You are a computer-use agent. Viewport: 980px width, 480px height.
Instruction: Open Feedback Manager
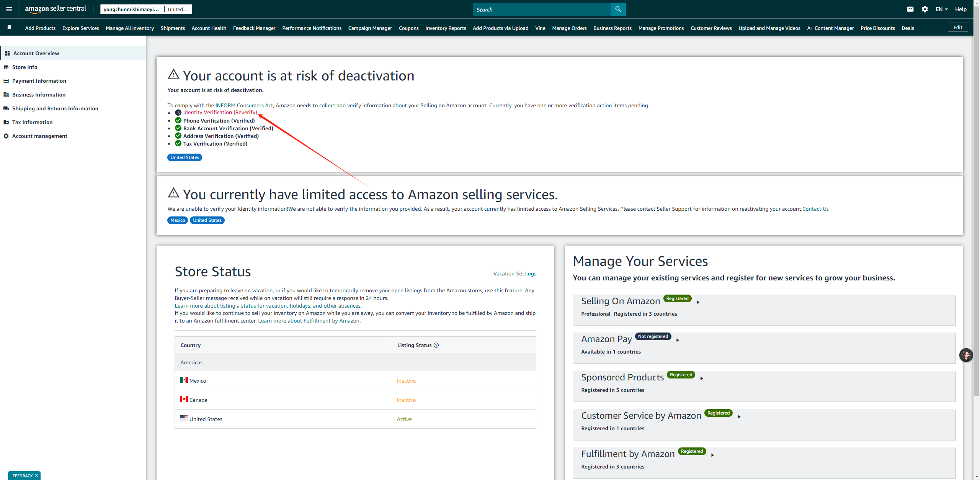[254, 28]
